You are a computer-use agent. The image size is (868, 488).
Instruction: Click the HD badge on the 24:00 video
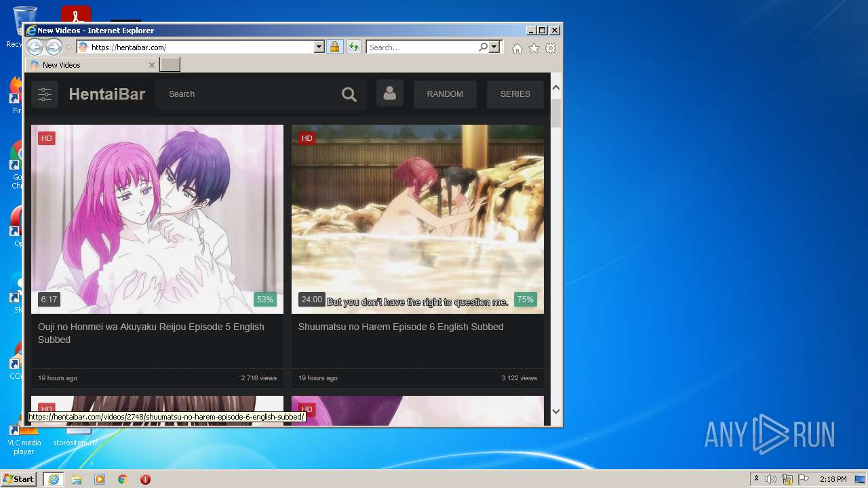(307, 138)
